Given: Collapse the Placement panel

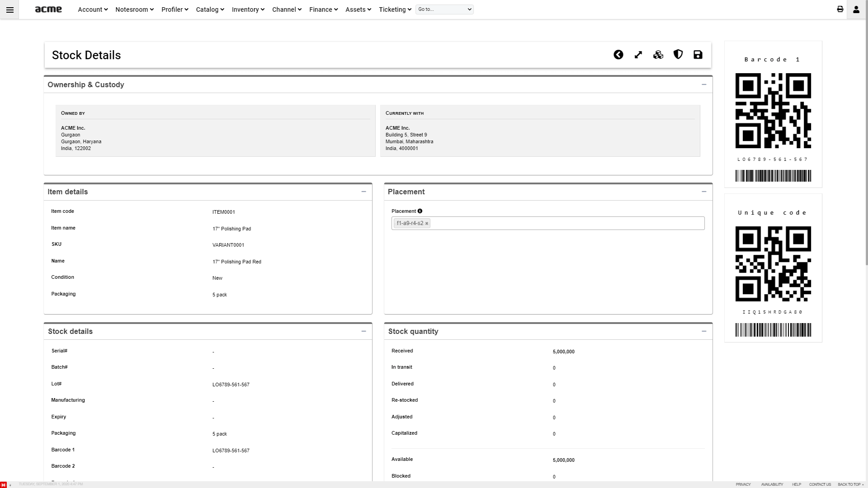Looking at the screenshot, I should 704,192.
